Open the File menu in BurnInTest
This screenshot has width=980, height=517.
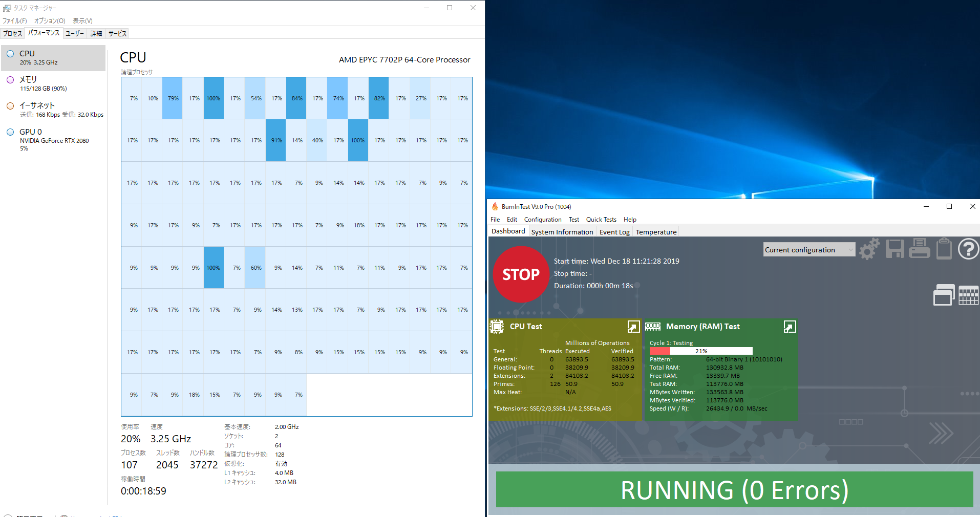pyautogui.click(x=495, y=220)
